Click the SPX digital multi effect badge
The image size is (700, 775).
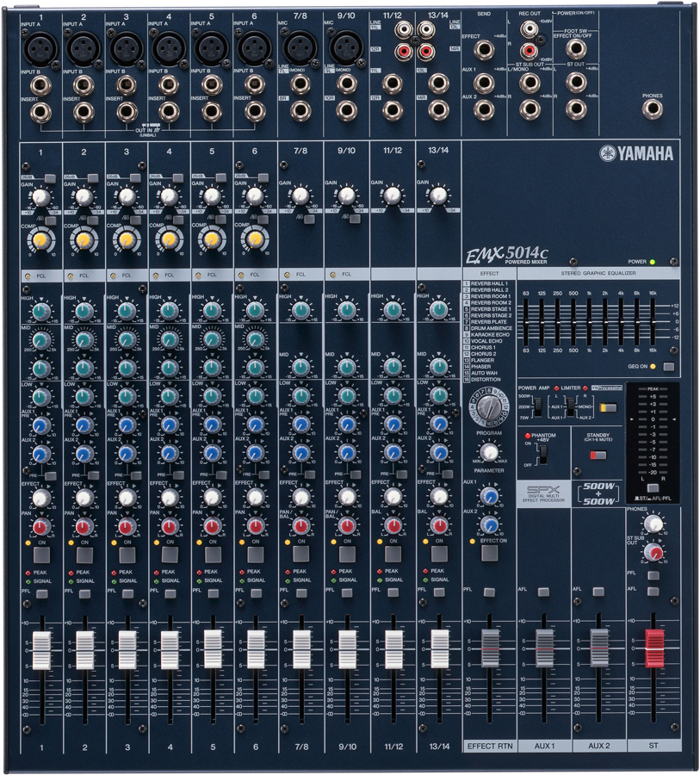(x=543, y=493)
